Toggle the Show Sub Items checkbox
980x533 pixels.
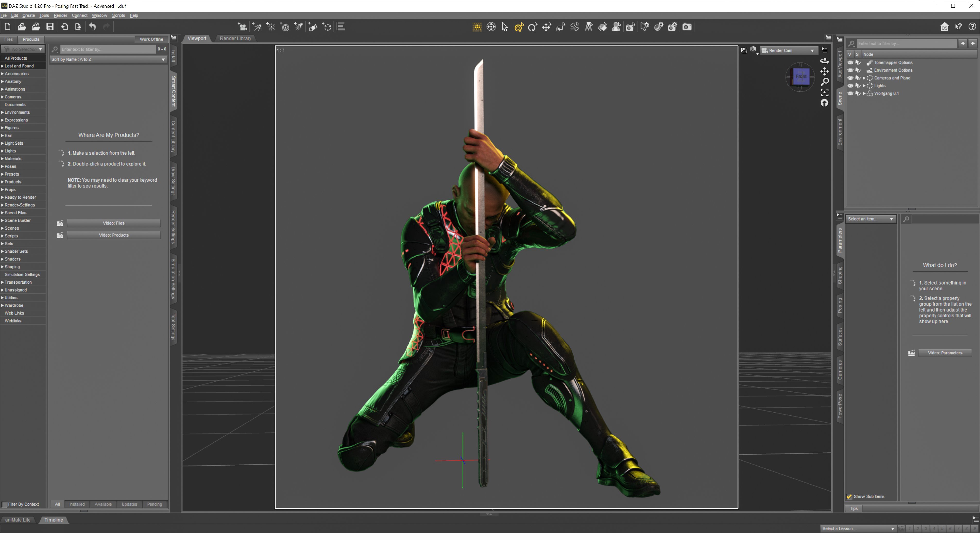(x=849, y=496)
